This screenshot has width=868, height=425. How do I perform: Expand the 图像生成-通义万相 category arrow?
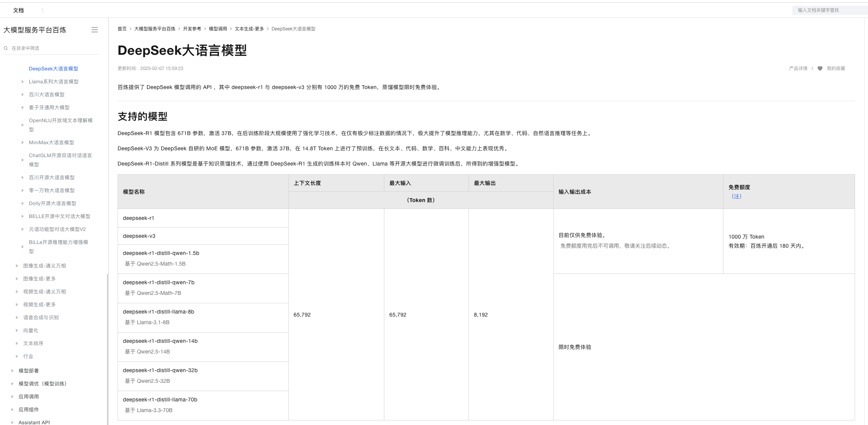17,266
